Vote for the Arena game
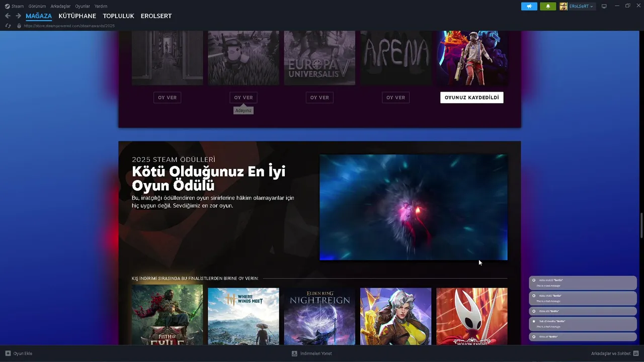Screen dimensions: 644x362 tap(395, 98)
